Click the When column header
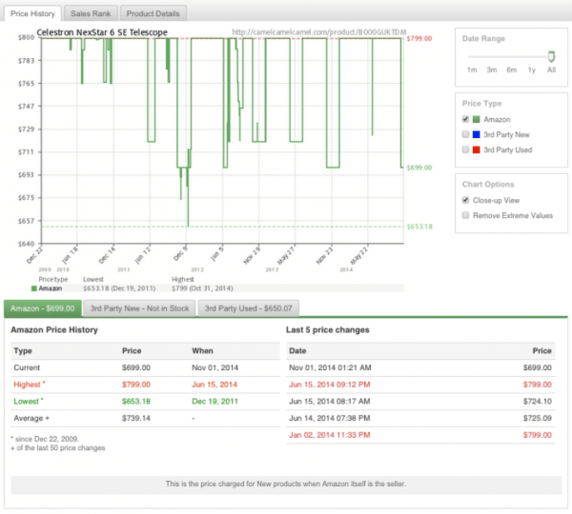This screenshot has height=514, width=572. (202, 351)
